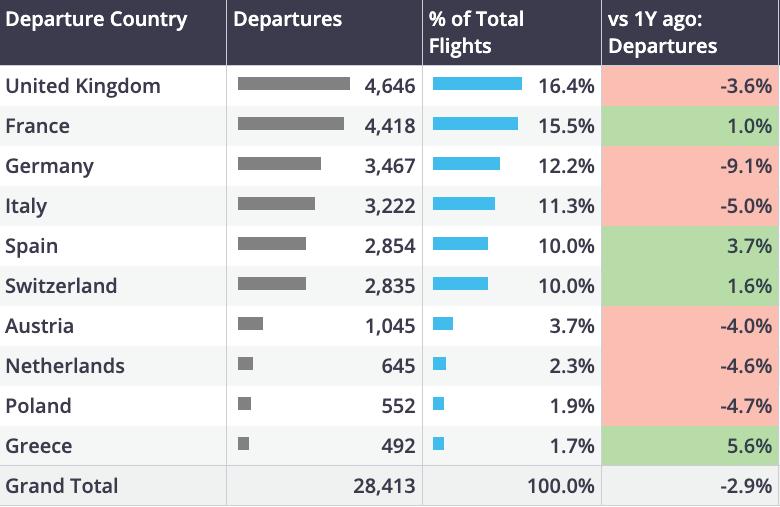Select the United Kingdom row label

tap(83, 86)
